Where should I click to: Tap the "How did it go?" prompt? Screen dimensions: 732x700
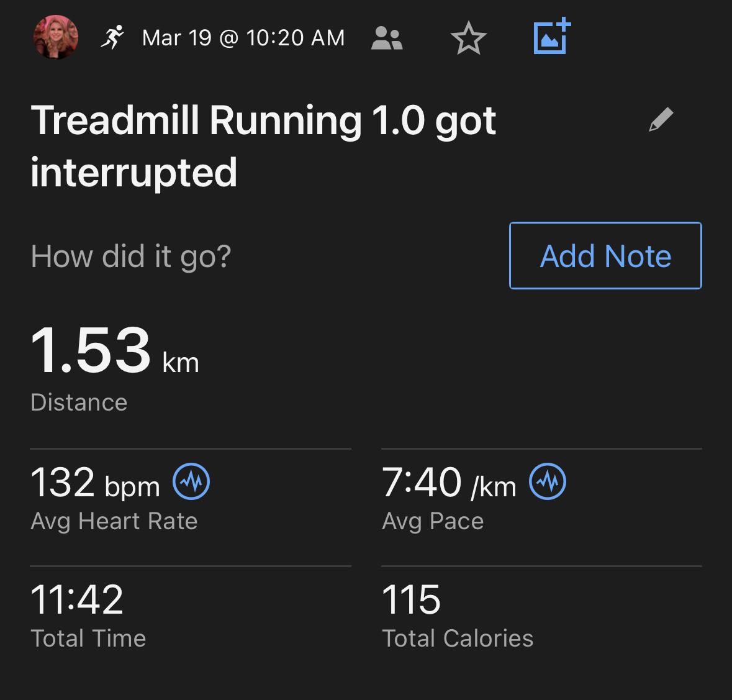(131, 256)
